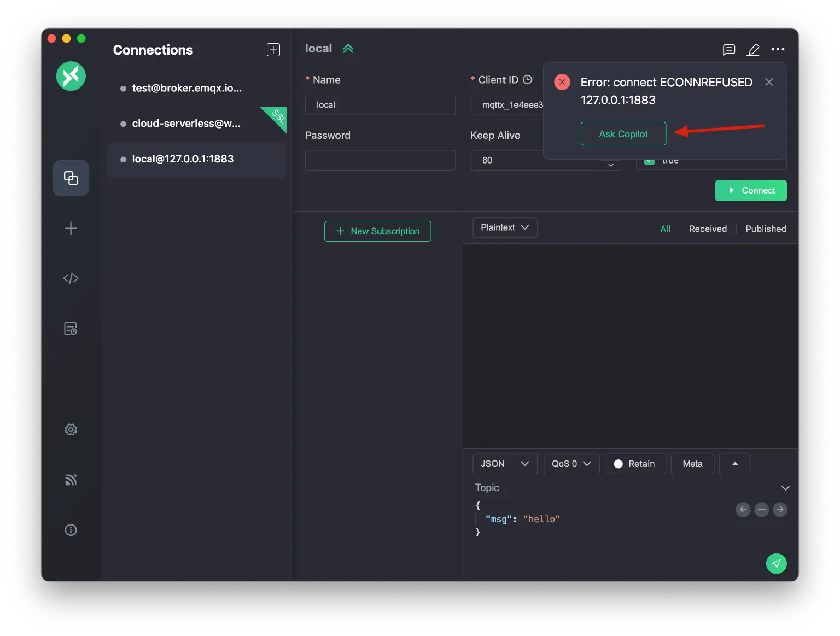Open the Plaintext format dropdown

(504, 227)
